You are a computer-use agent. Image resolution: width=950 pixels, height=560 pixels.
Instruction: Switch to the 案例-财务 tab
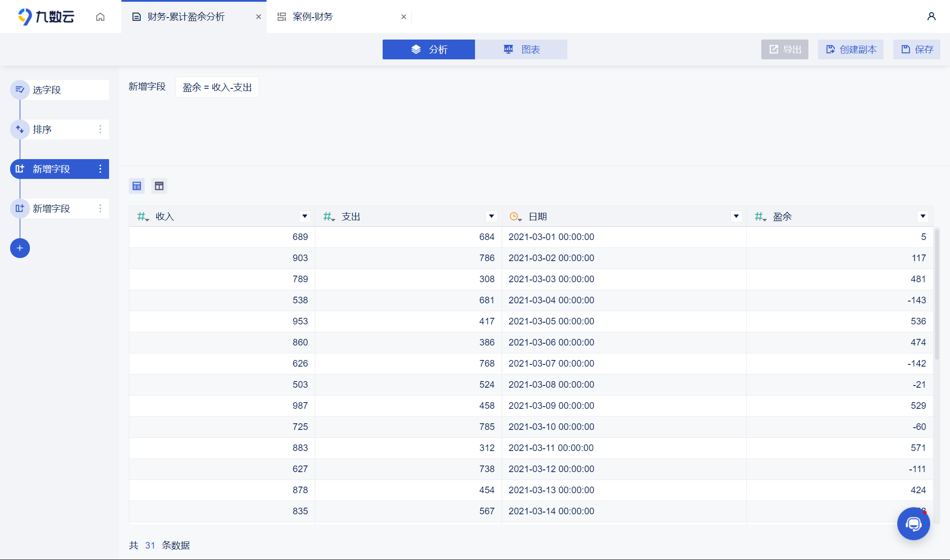[x=313, y=17]
